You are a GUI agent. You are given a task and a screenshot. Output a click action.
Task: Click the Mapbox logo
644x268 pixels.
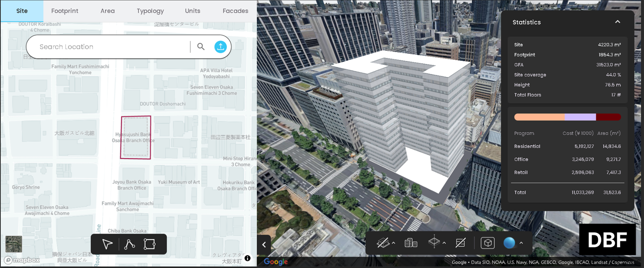pos(22,260)
